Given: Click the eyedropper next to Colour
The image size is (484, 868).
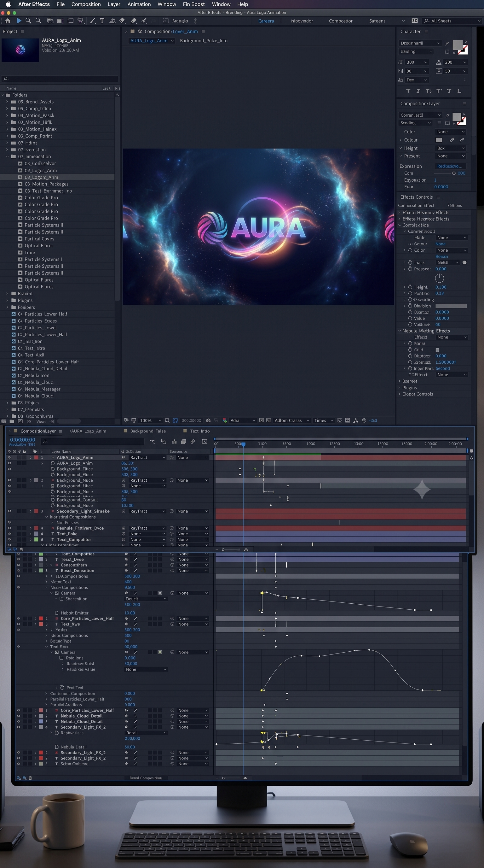Looking at the screenshot, I should tap(452, 140).
